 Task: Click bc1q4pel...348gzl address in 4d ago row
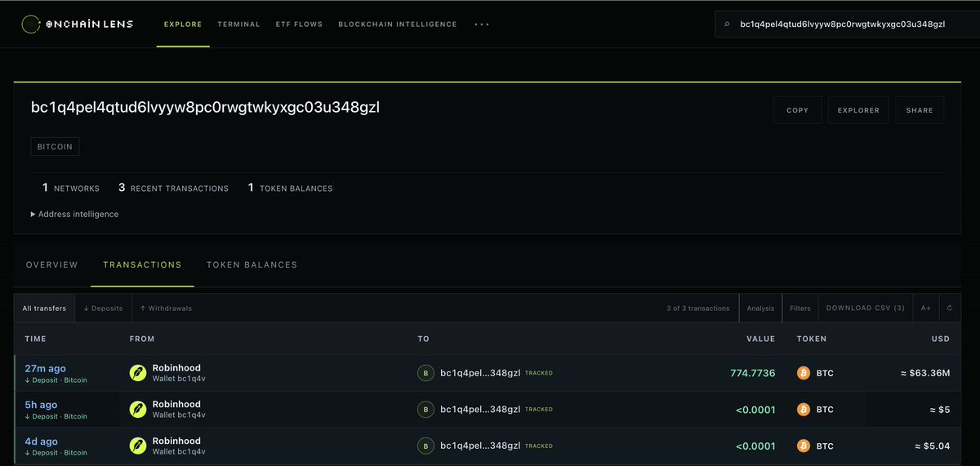pos(480,446)
